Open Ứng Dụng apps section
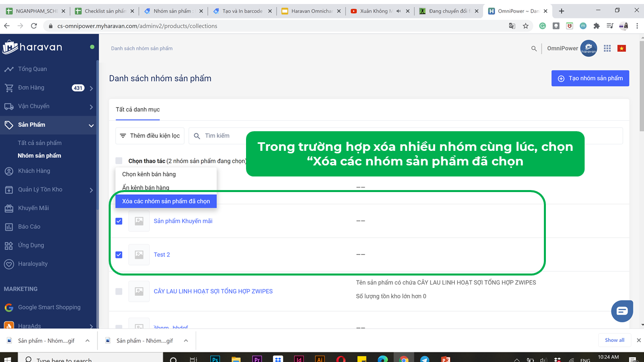This screenshot has width=644, height=362. point(31,245)
